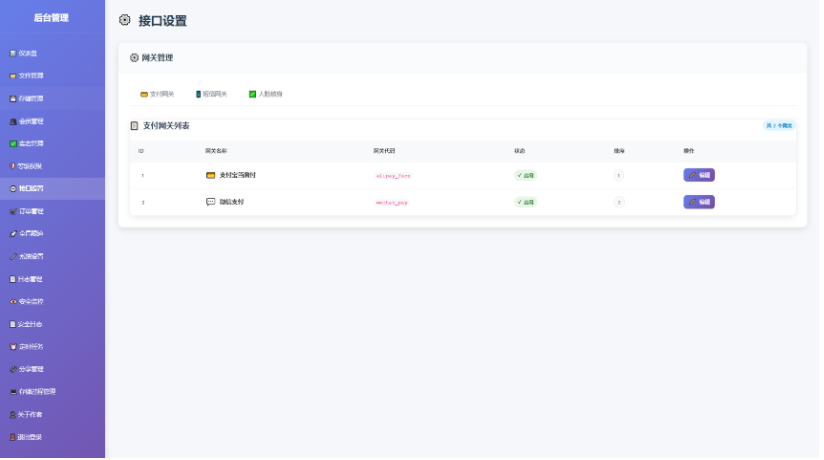Open 订单管理 shopping cart item
Viewport: 824px width, 460px height.
click(x=30, y=211)
